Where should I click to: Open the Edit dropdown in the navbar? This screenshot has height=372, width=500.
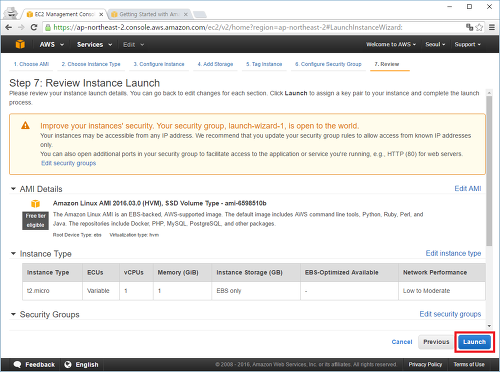[133, 44]
